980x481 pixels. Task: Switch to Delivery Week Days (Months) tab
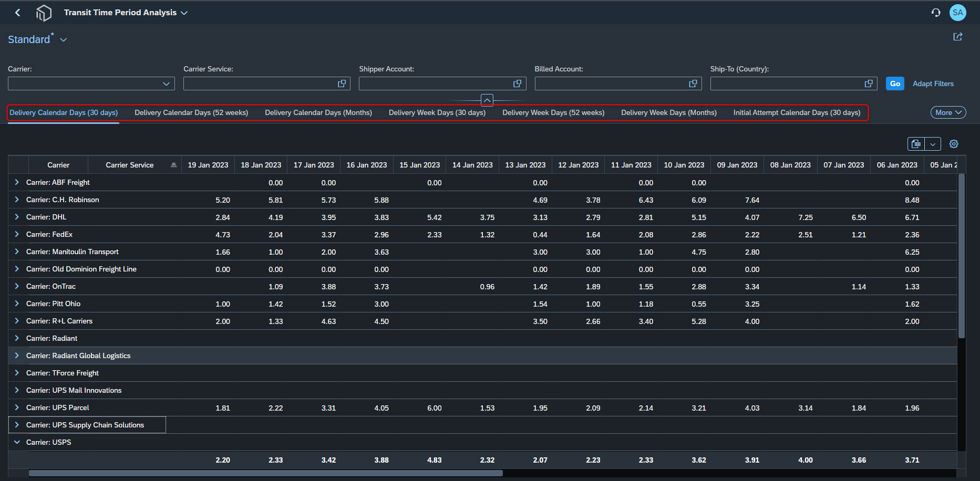(x=669, y=112)
